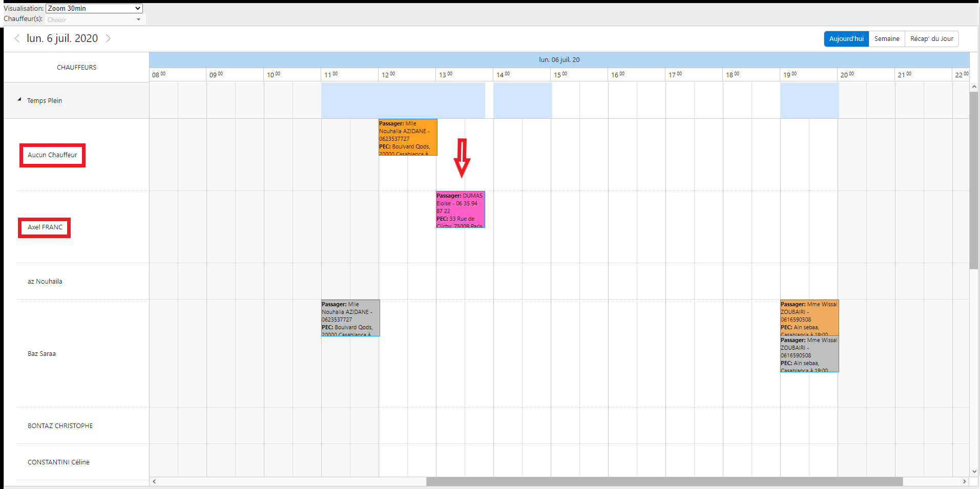Viewport: 980px width, 489px height.
Task: Go to next day arrow
Action: 108,38
